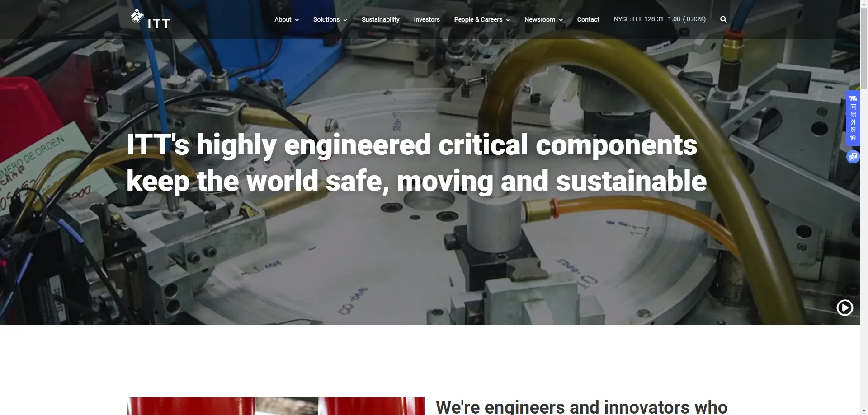Open the blue Chinese sidebar widget

click(853, 118)
